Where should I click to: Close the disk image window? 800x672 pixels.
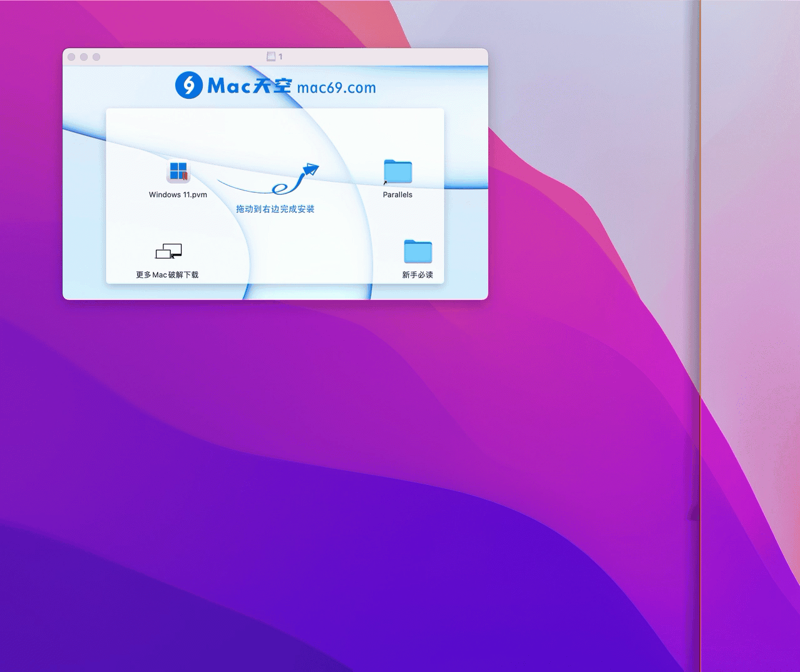(x=71, y=57)
